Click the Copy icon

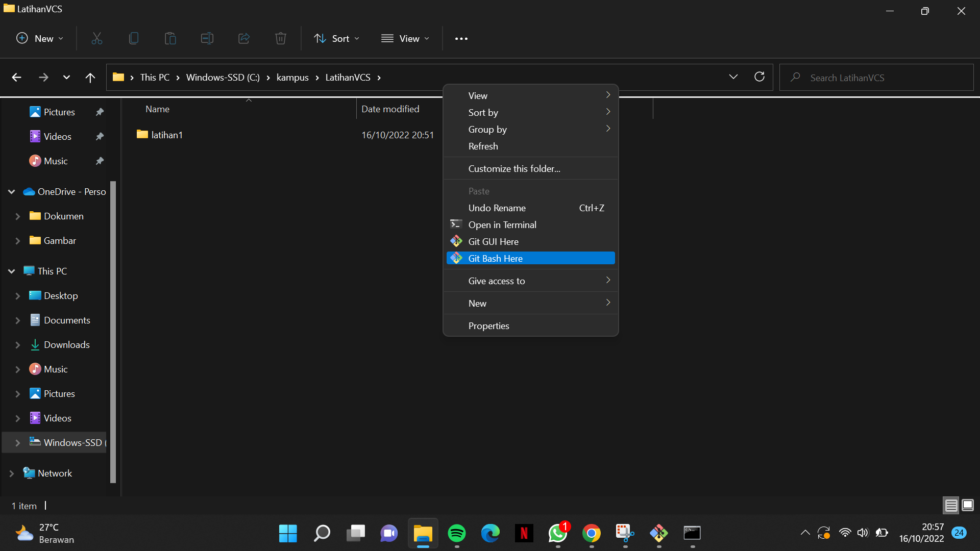[133, 38]
